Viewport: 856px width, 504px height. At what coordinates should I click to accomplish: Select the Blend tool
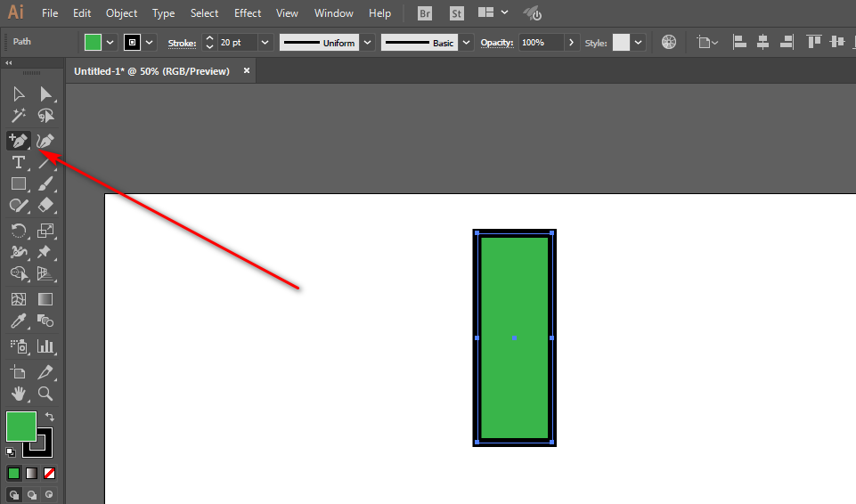coord(45,321)
